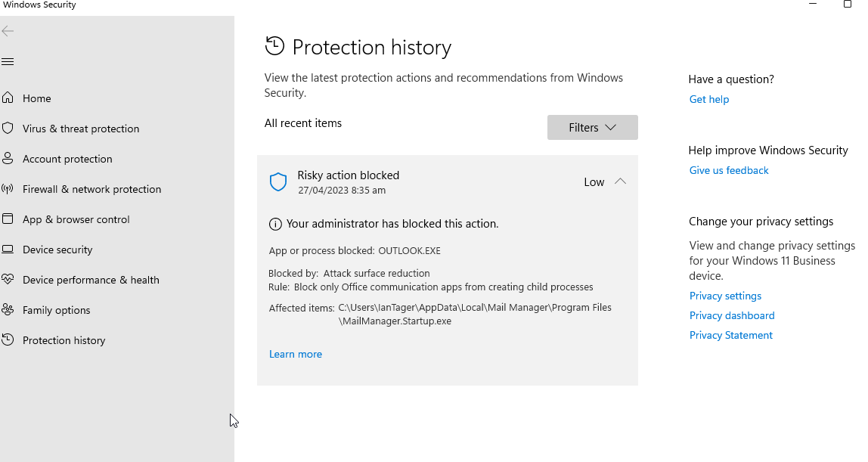Click the Learn more link
The image size is (868, 462).
[x=296, y=354]
